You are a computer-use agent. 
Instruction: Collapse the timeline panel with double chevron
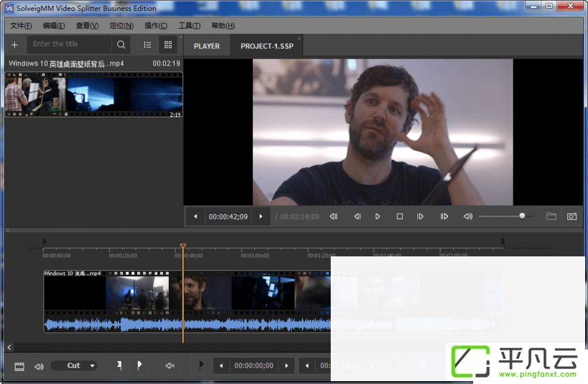point(7,230)
